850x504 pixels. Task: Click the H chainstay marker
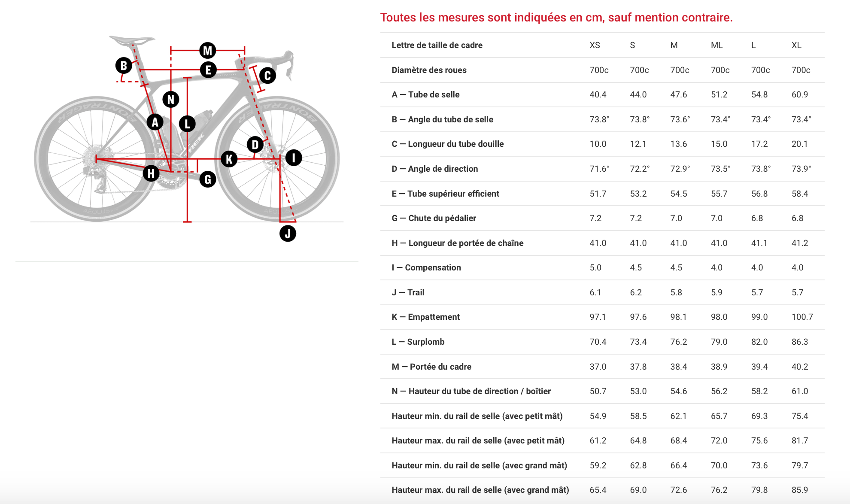151,173
